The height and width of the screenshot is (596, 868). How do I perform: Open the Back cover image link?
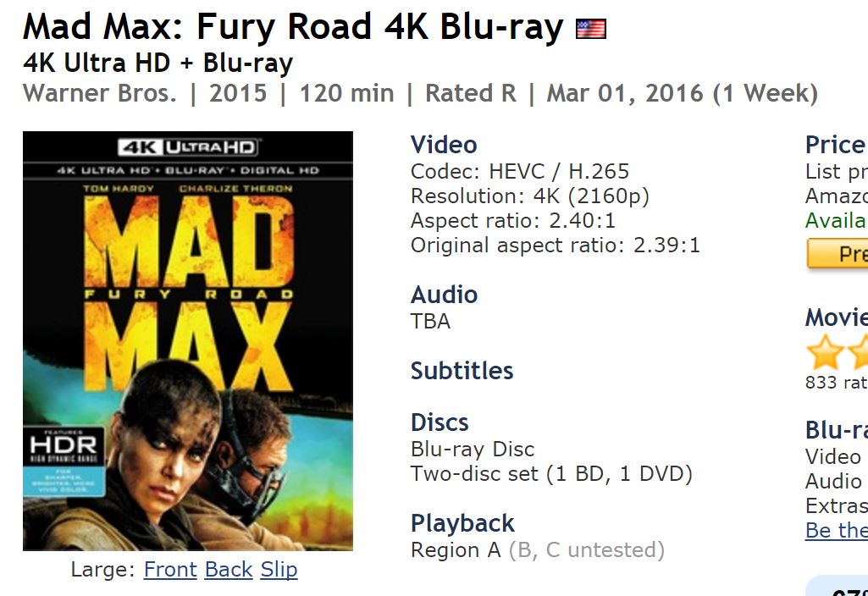(229, 570)
